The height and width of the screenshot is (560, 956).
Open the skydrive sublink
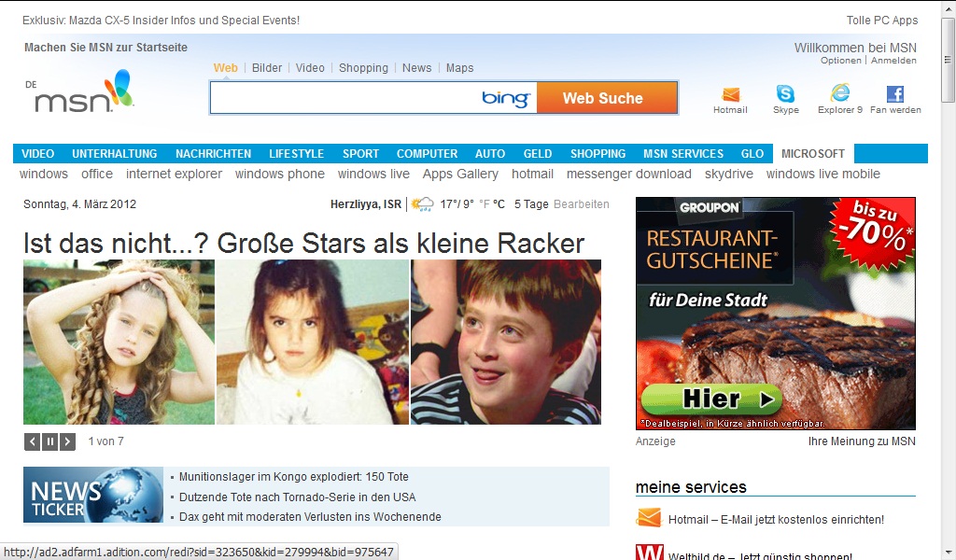pos(728,174)
